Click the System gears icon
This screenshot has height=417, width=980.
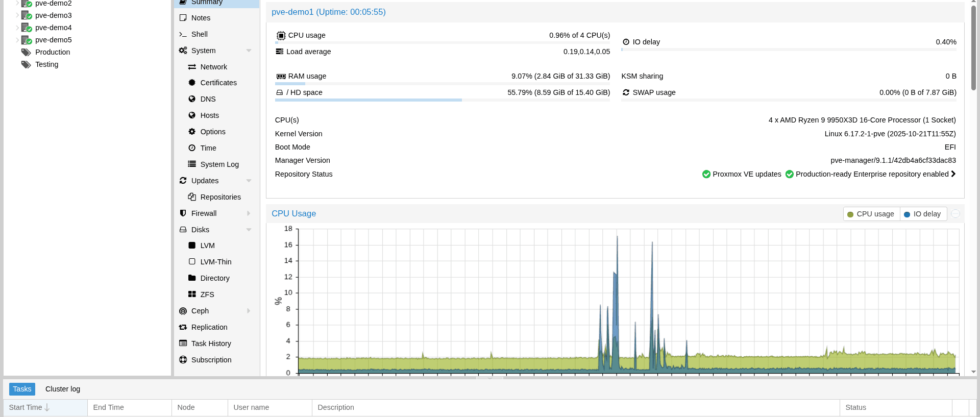[183, 51]
